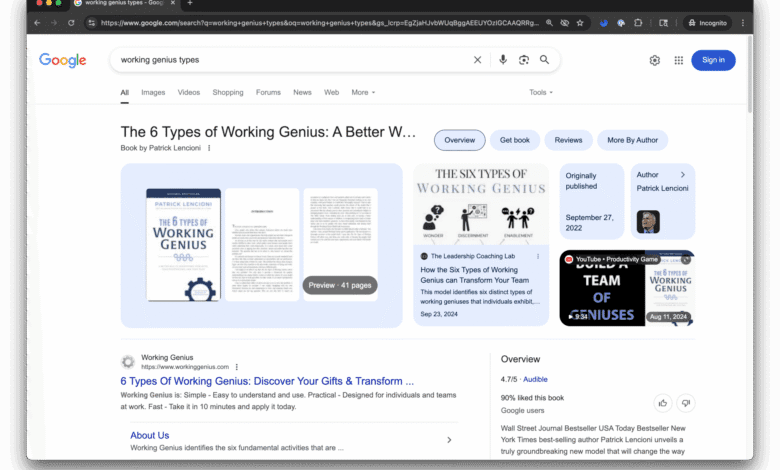This screenshot has width=780, height=470.
Task: Switch to the Web tab
Action: tap(331, 93)
